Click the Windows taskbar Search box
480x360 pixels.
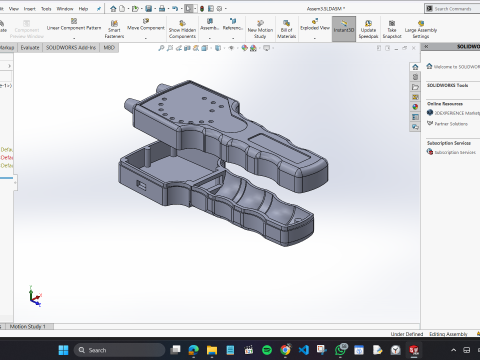coord(119,350)
